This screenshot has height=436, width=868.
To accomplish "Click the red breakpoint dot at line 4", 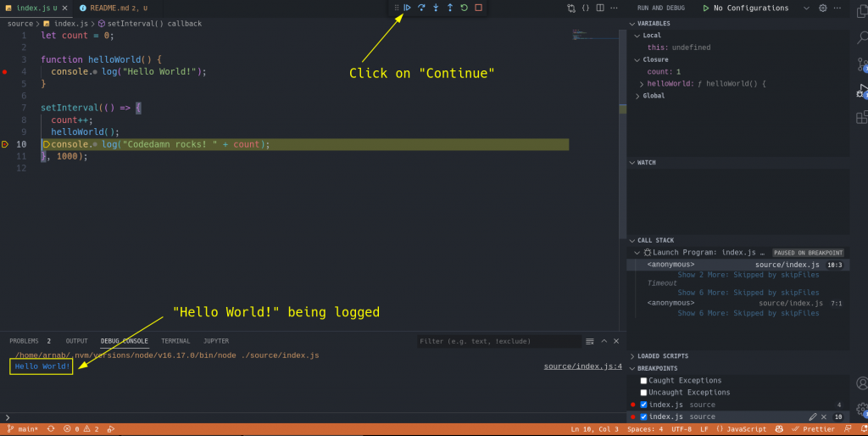I will (x=5, y=72).
